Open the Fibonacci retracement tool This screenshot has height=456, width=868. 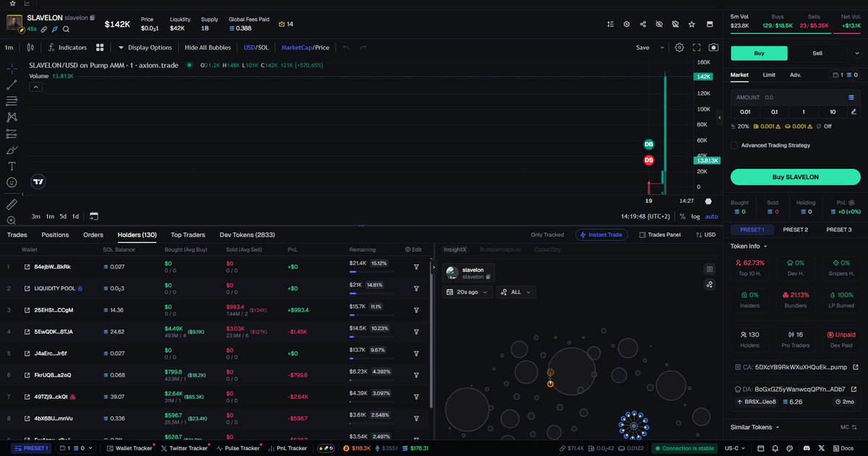(x=12, y=101)
